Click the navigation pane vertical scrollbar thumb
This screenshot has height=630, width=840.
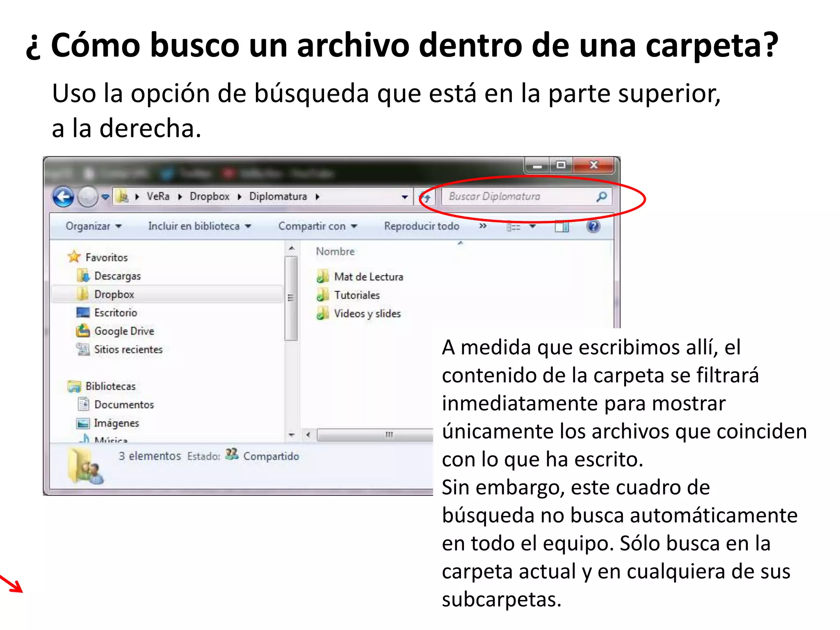pyautogui.click(x=291, y=298)
